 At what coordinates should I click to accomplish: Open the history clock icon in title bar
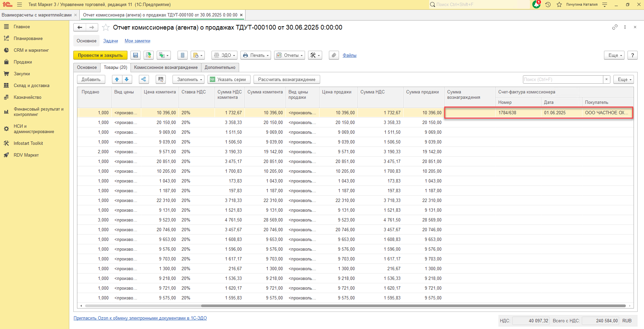(x=548, y=5)
